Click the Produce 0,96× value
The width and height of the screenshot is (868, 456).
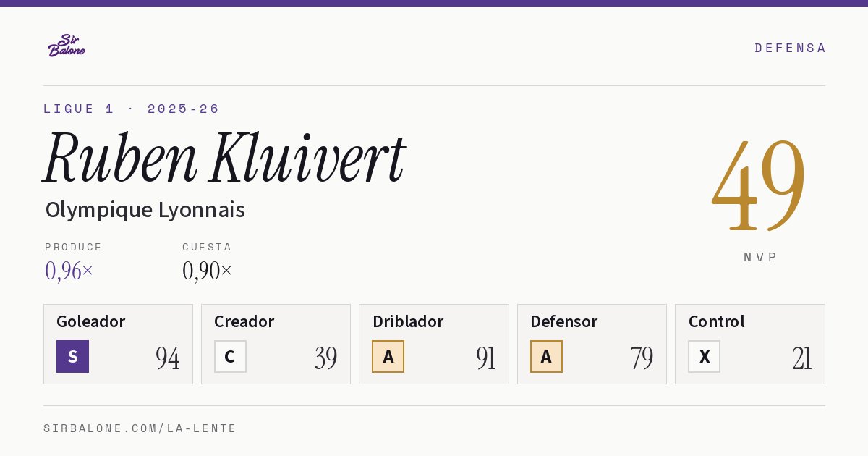click(69, 271)
